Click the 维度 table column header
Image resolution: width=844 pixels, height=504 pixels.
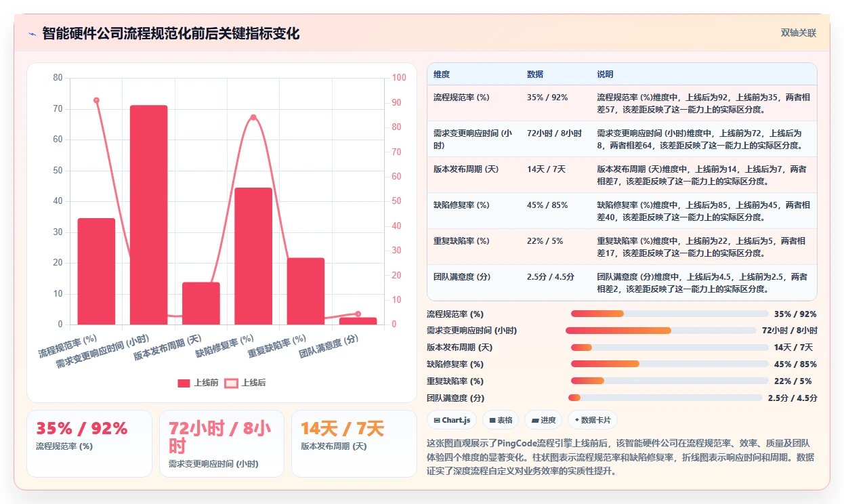pyautogui.click(x=442, y=74)
